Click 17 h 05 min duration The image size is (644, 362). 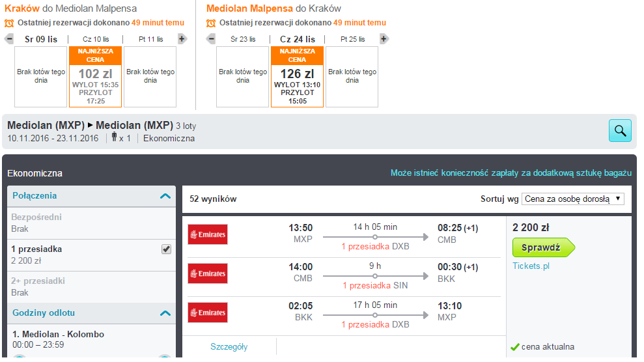(375, 305)
